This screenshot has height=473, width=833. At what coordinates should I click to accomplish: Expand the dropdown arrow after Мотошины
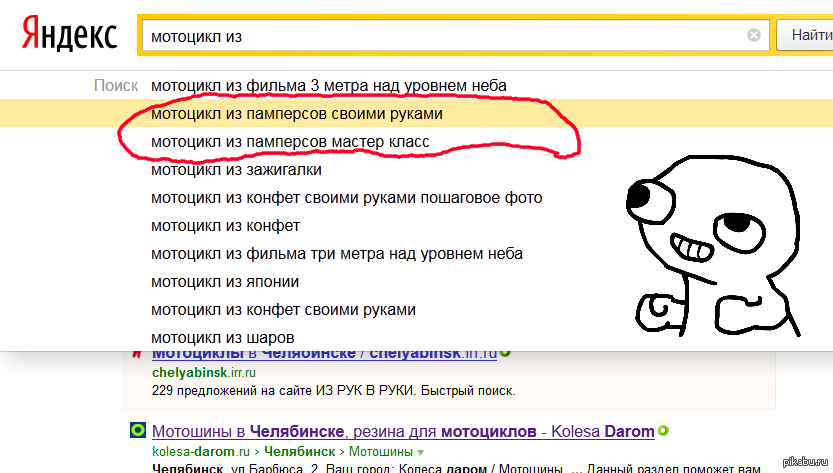(421, 453)
